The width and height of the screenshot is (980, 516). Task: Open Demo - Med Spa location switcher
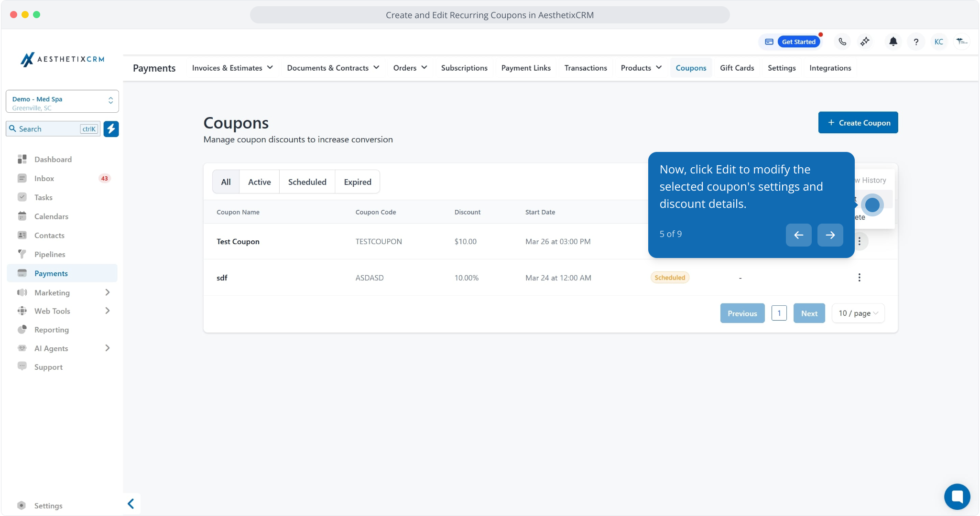click(62, 101)
